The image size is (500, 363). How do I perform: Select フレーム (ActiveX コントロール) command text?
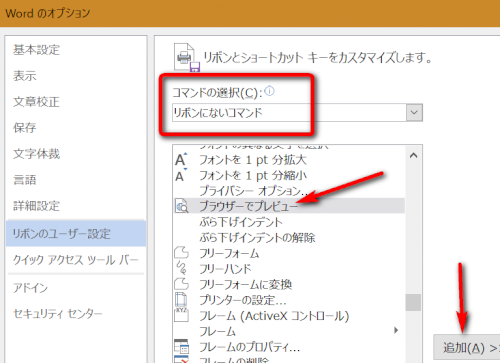(x=274, y=315)
